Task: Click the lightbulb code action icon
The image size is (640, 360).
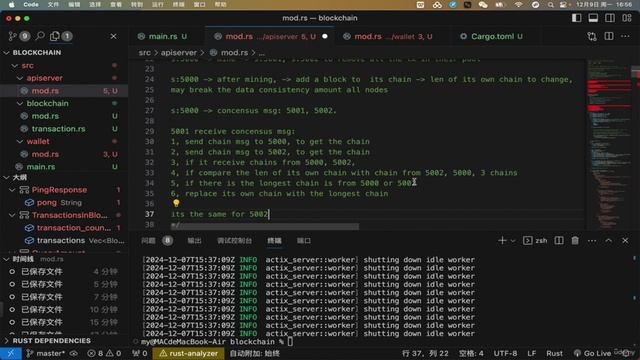Action: pyautogui.click(x=176, y=203)
